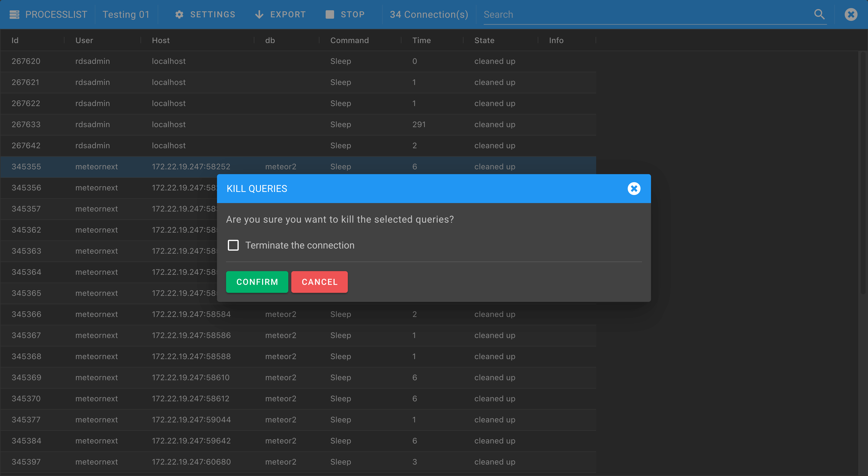The width and height of the screenshot is (868, 476).
Task: Select row with Id 345397
Action: (x=298, y=462)
